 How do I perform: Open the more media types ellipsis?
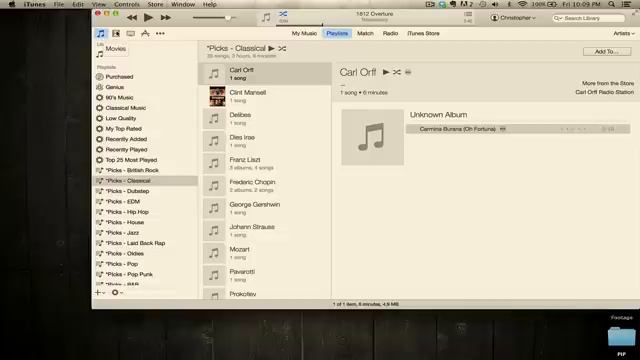160,33
